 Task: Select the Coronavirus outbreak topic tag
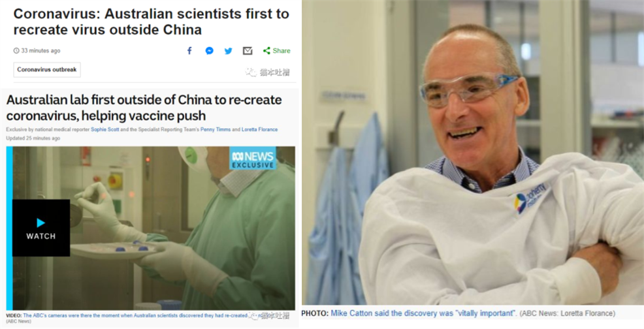[x=47, y=70]
